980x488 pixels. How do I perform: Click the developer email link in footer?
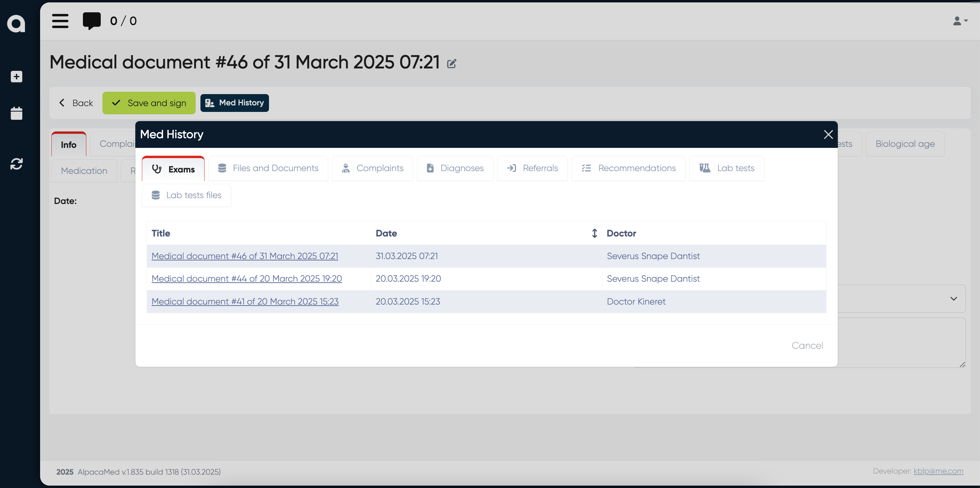pos(938,471)
